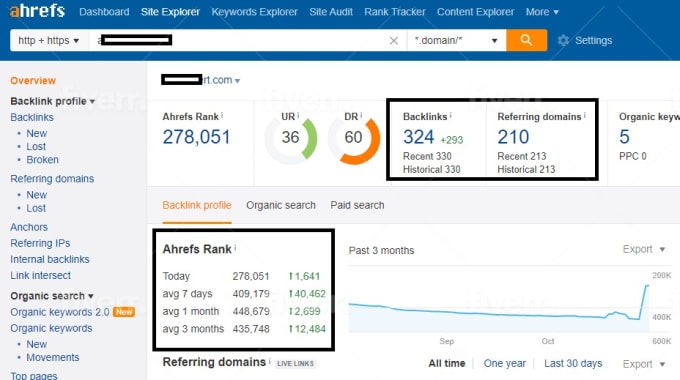Click the LIVE LINKS badge
This screenshot has height=380, width=680.
295,364
